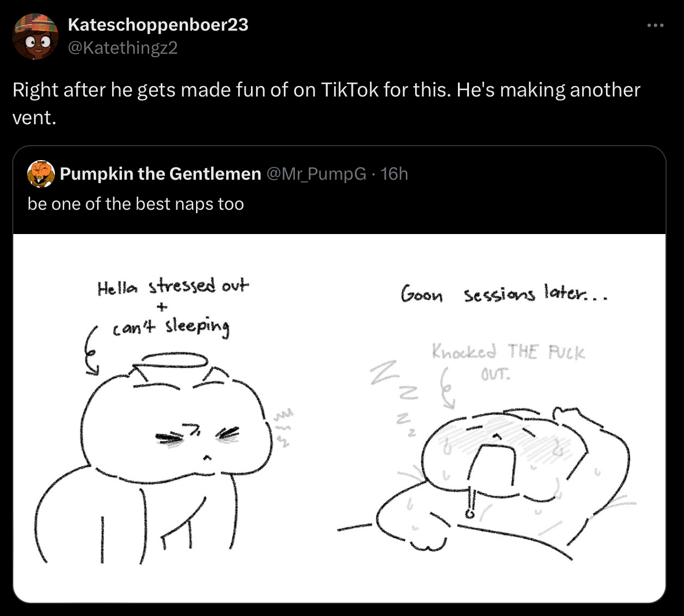
Task: Click the Zzz letters beside sleeping cat
Action: [x=399, y=393]
